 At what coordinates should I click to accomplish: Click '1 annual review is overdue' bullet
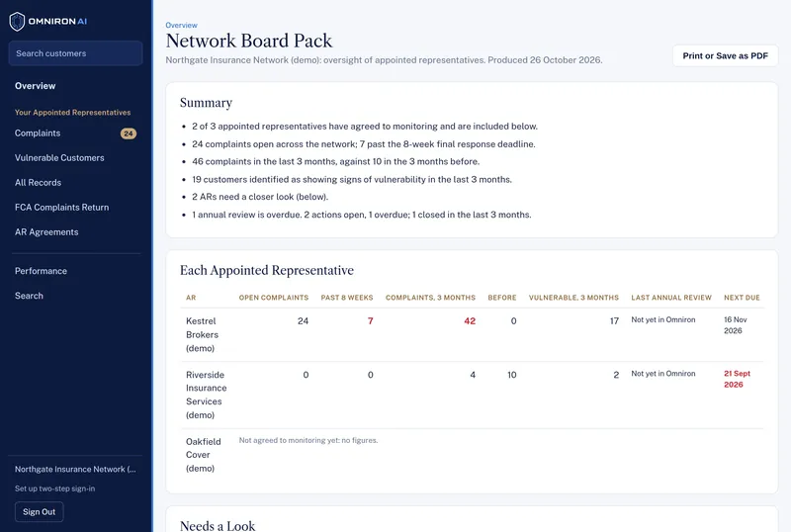(x=361, y=215)
